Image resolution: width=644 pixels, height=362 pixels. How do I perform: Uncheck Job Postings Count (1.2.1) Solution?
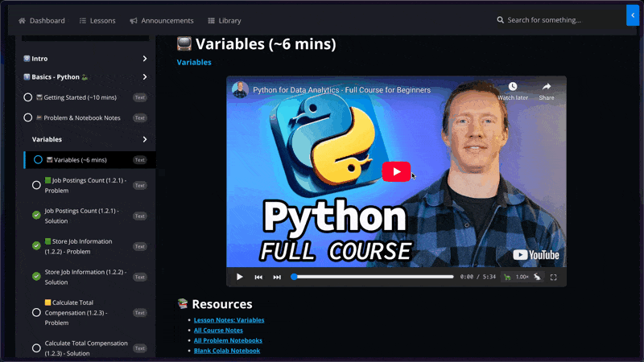[x=36, y=216]
